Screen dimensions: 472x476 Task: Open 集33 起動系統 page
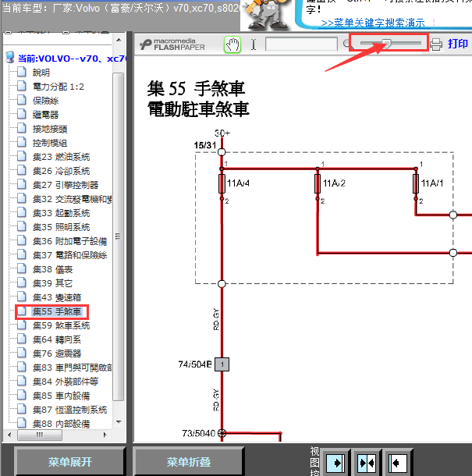tap(61, 213)
